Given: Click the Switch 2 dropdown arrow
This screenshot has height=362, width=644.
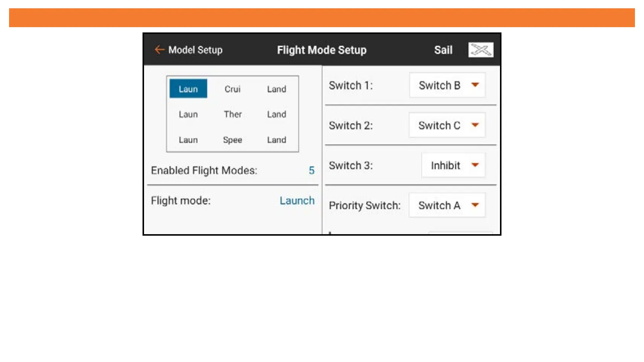Looking at the screenshot, I should 475,125.
